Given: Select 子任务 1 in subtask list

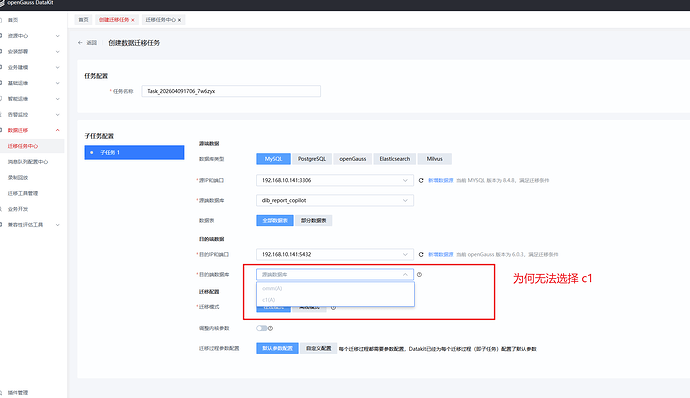Looking at the screenshot, I should tap(134, 152).
